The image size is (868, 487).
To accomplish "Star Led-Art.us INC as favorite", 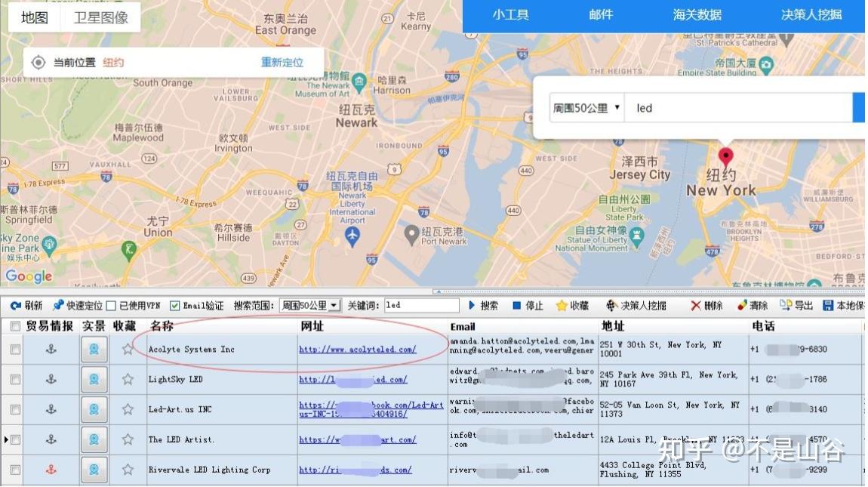I will pos(128,409).
